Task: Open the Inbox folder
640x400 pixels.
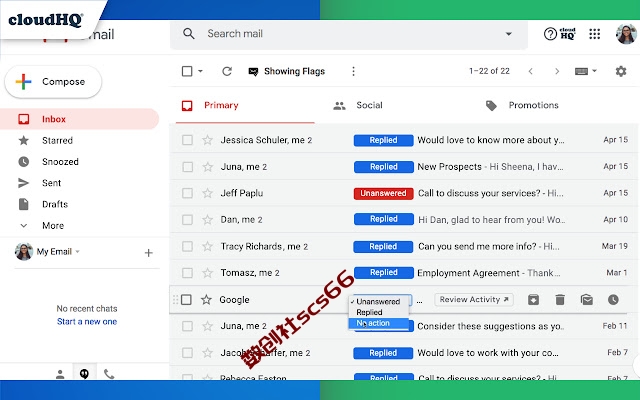Action: (x=79, y=119)
